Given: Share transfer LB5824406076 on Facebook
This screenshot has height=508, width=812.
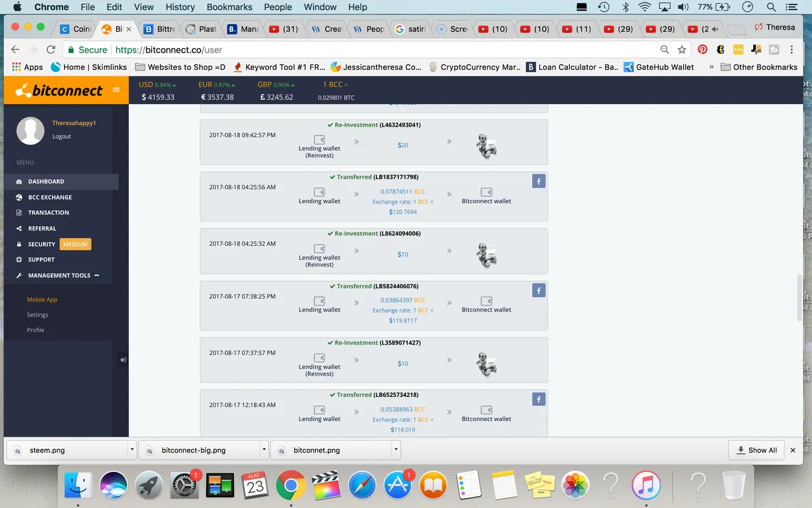Looking at the screenshot, I should click(x=539, y=291).
